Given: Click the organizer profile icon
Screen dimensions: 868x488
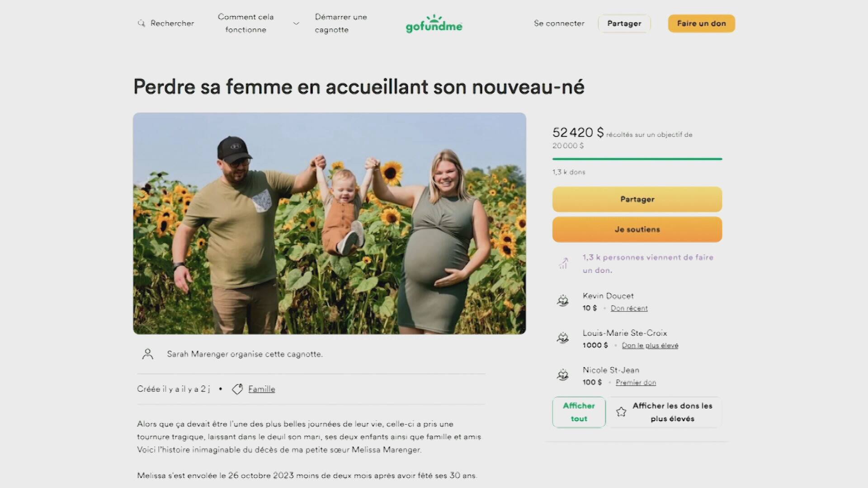Looking at the screenshot, I should (147, 354).
